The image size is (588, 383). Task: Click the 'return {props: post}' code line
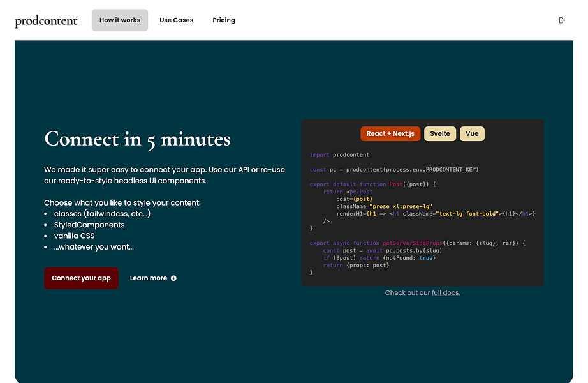356,266
